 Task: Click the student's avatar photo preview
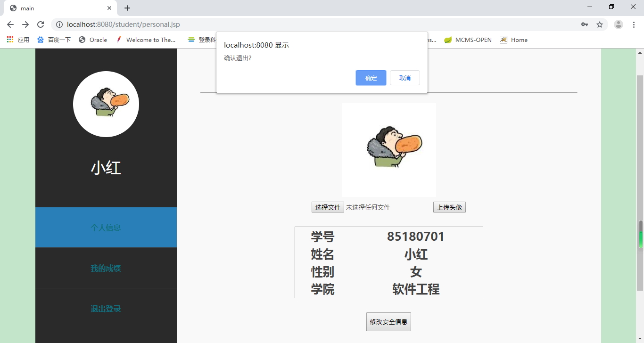(x=388, y=149)
